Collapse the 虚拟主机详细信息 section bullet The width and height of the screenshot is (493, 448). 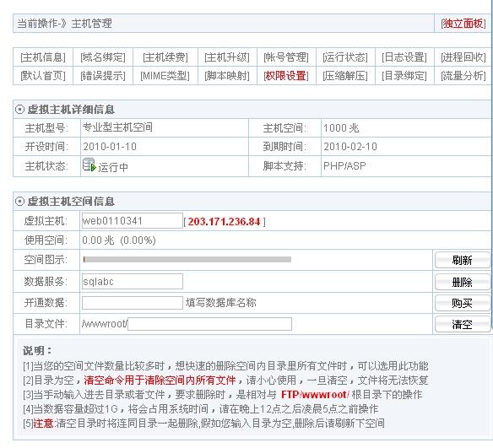point(19,110)
